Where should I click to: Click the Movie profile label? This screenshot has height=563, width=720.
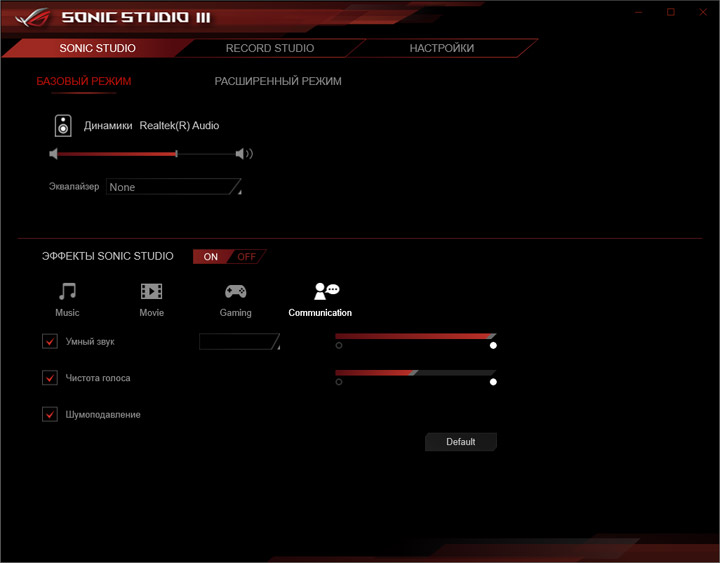pos(152,313)
